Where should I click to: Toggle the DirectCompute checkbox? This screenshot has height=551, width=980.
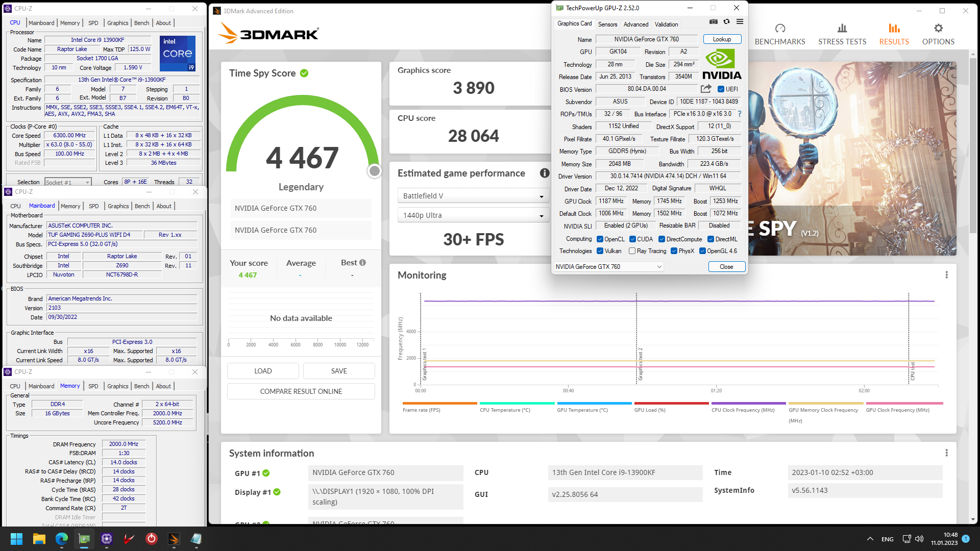[x=661, y=239]
